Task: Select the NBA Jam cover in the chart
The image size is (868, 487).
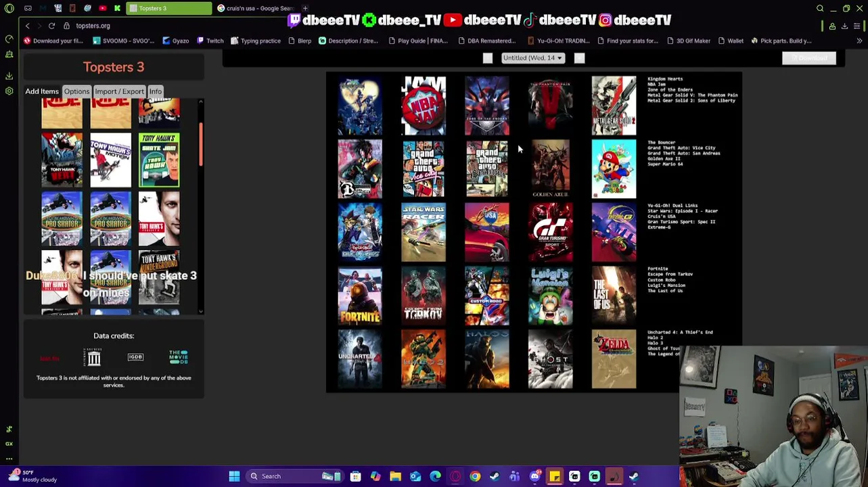Action: click(x=424, y=106)
